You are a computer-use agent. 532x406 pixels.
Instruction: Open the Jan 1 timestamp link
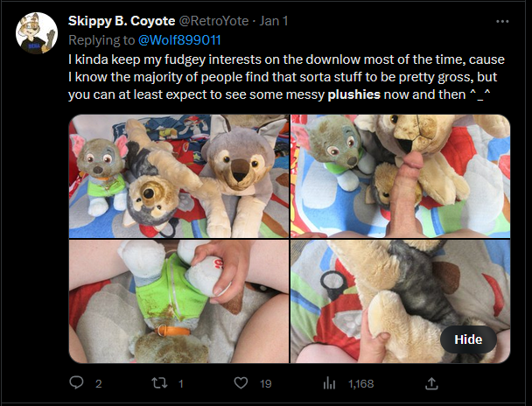274,21
